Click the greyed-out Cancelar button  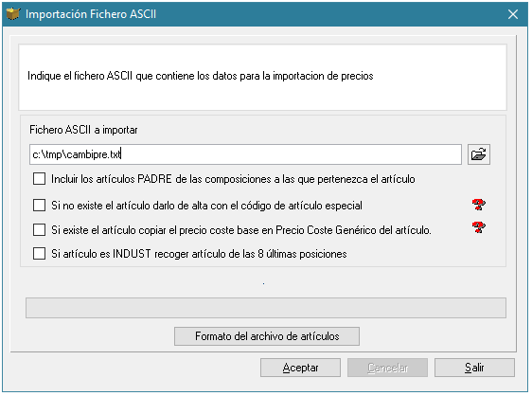point(387,368)
